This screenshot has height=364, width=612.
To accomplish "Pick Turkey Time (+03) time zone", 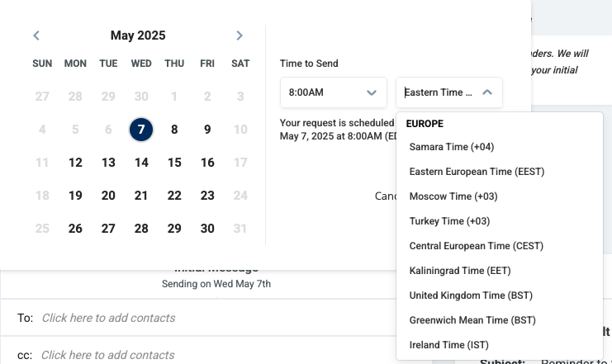I will click(x=449, y=221).
